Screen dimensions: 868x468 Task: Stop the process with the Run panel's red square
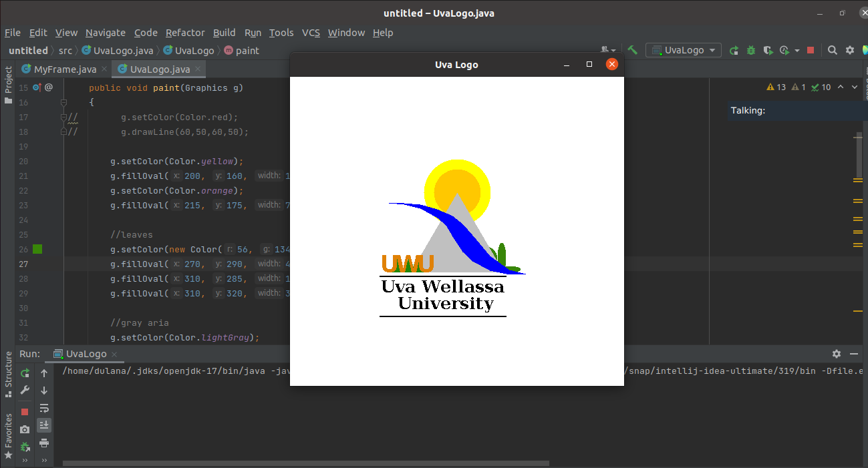click(x=25, y=412)
